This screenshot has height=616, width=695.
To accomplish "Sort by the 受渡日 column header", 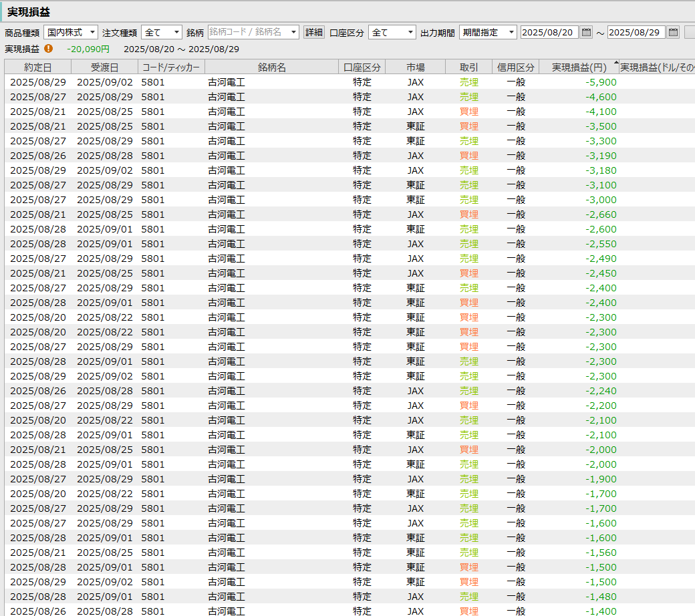I will [105, 67].
